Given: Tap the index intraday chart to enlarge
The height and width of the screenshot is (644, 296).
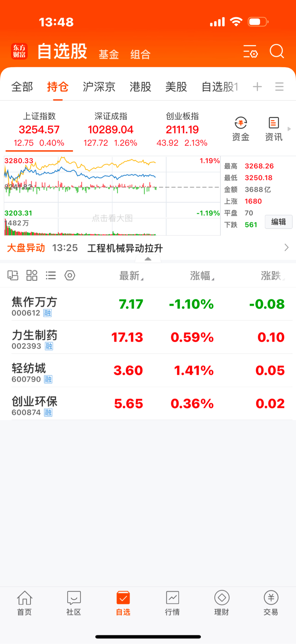Looking at the screenshot, I should 112,196.
